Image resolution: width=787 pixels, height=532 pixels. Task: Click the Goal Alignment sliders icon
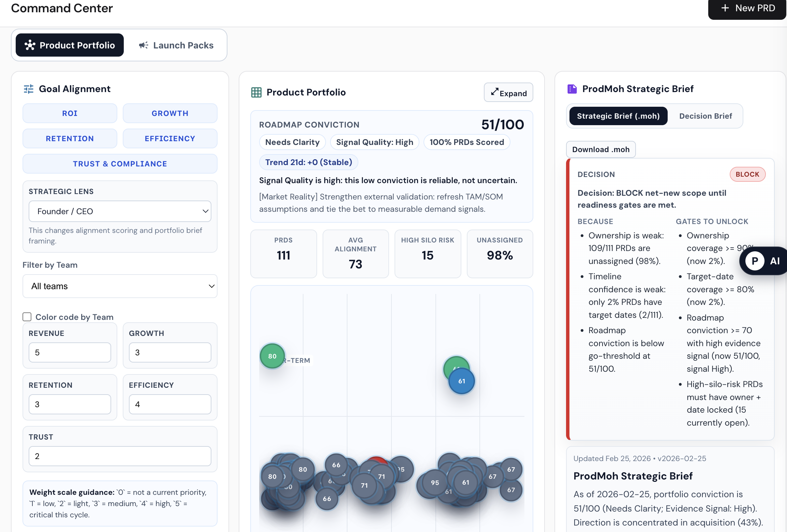(x=29, y=89)
